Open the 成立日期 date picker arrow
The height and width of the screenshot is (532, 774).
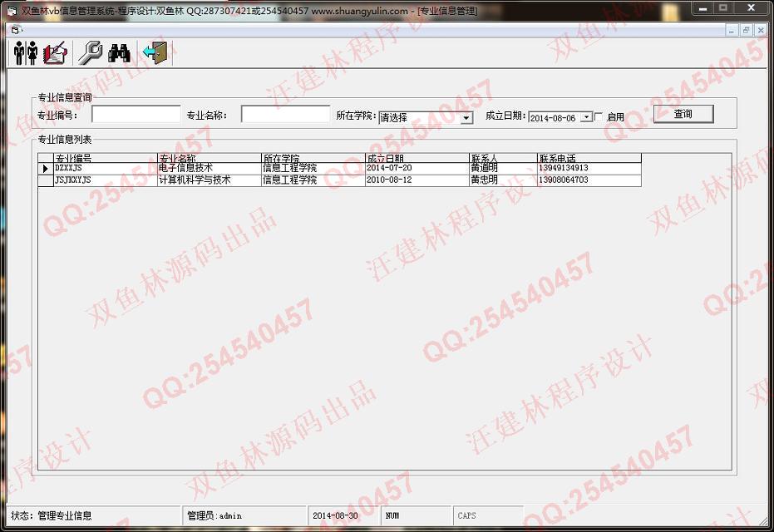[586, 117]
